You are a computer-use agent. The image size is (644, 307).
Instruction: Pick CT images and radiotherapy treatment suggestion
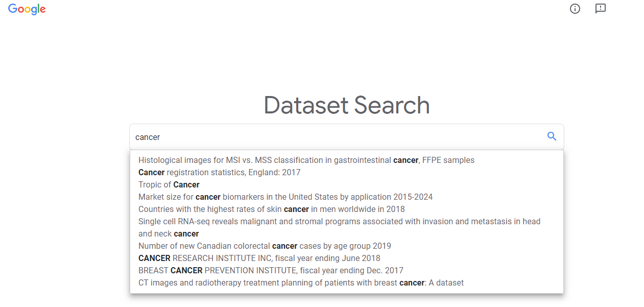[x=301, y=282]
